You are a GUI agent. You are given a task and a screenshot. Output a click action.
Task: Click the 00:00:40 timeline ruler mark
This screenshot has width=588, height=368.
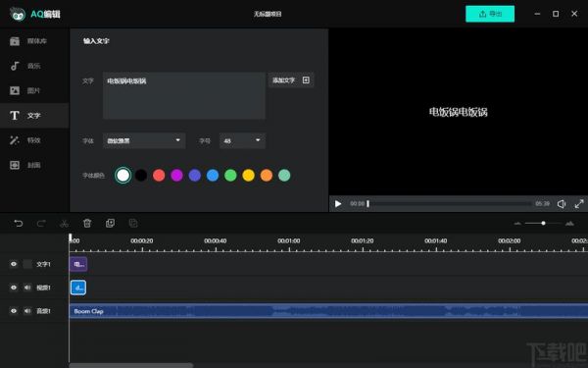(216, 240)
